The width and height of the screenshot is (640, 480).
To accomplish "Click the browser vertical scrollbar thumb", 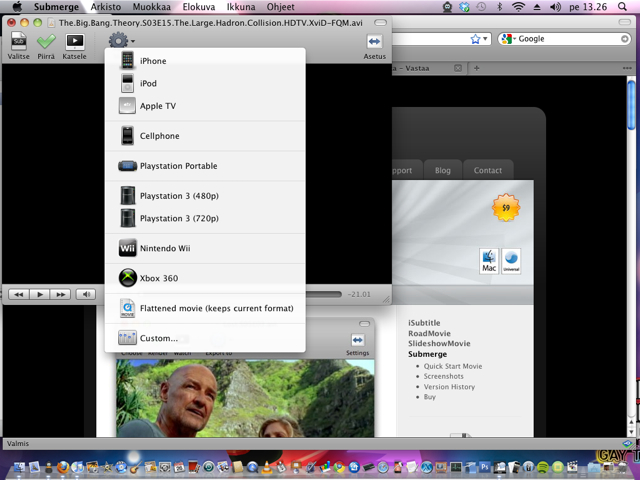I will pos(631,105).
